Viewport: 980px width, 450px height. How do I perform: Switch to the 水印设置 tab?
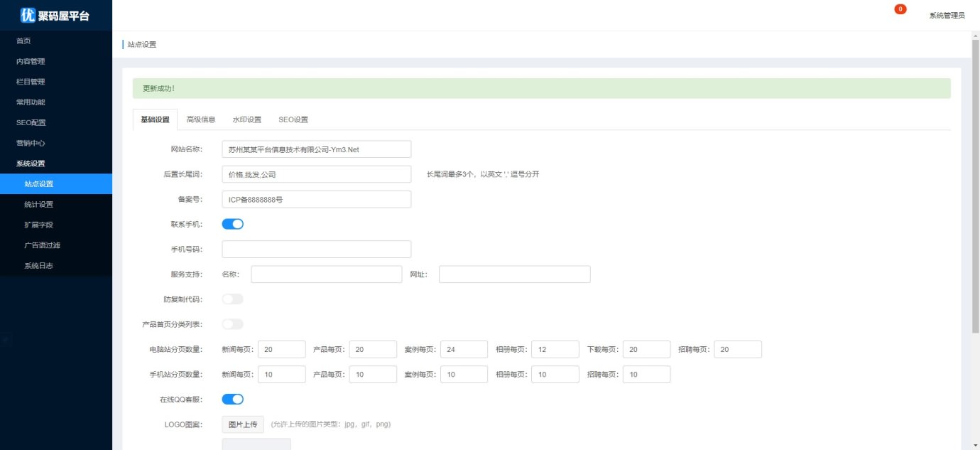tap(247, 119)
